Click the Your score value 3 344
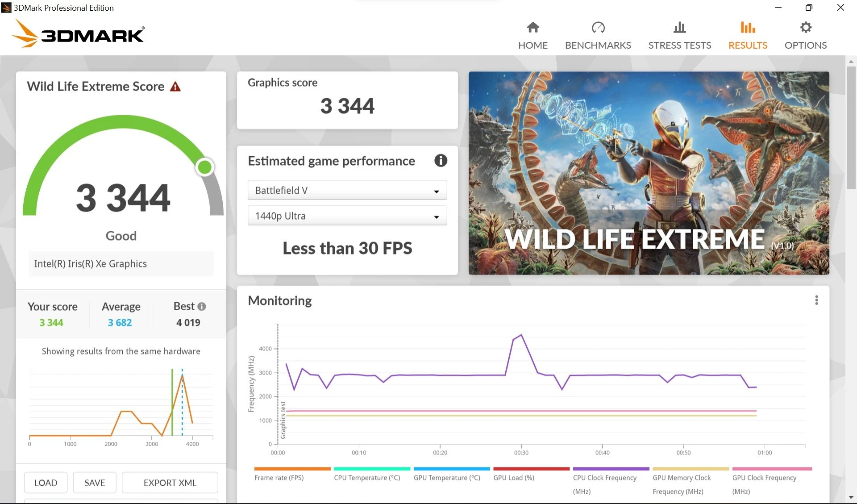The height and width of the screenshot is (504, 857). tap(51, 322)
